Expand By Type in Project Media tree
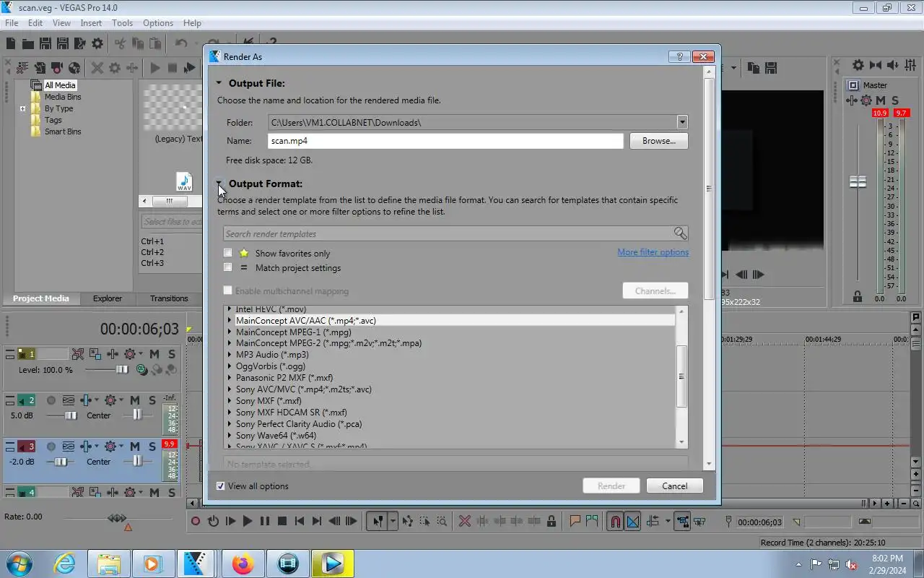Image resolution: width=924 pixels, height=578 pixels. click(x=22, y=109)
